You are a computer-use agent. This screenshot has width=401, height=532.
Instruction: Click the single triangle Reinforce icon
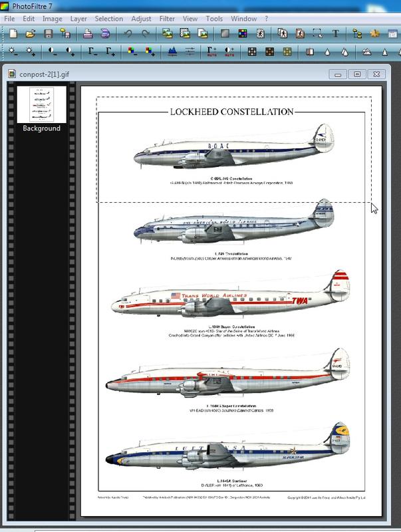click(x=385, y=52)
